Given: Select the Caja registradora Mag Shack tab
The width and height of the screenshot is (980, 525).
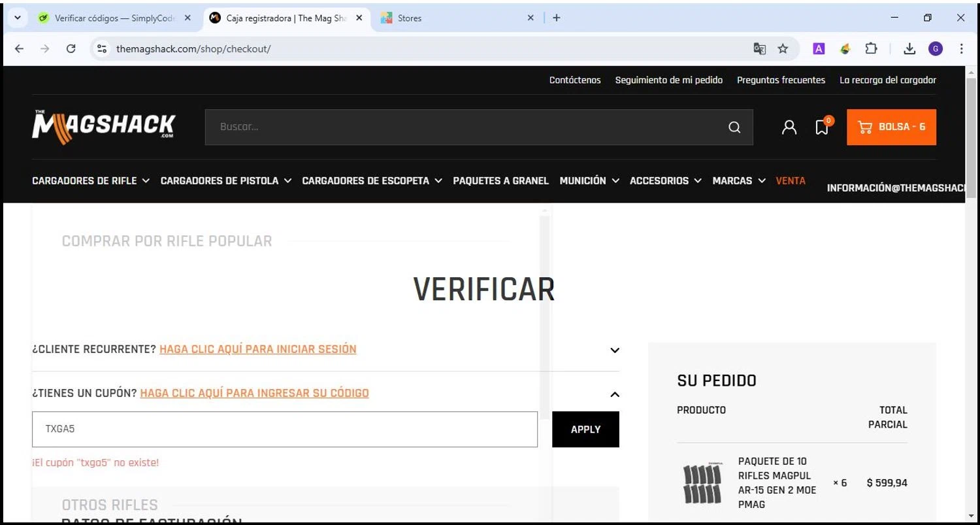Looking at the screenshot, I should (x=286, y=18).
